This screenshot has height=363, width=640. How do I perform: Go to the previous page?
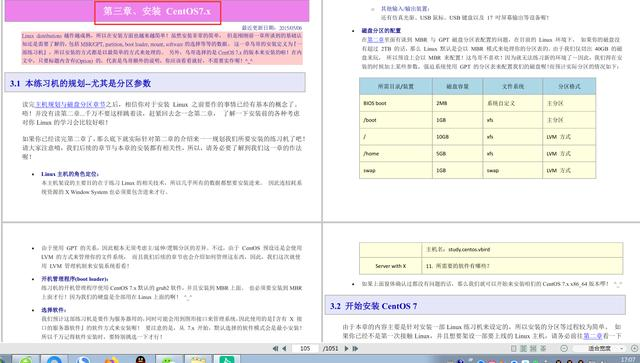pyautogui.click(x=284, y=348)
